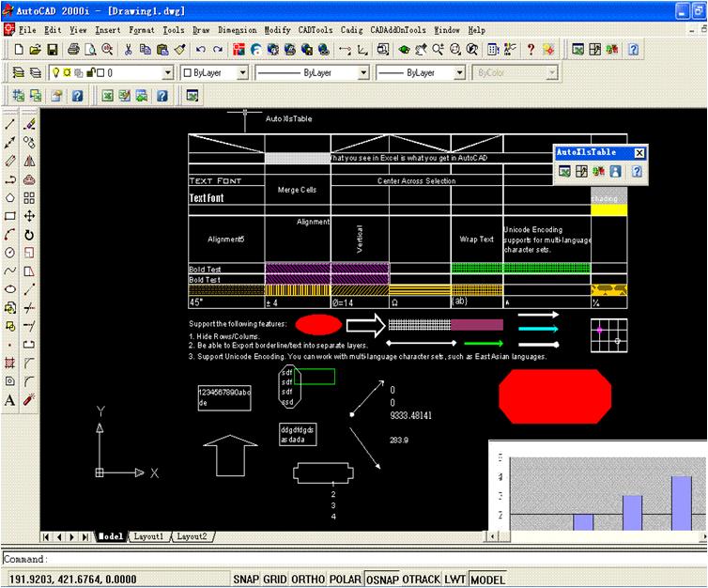Click first import icon in AutoXlsTable palette
Screen dimensions: 708x588
(565, 172)
